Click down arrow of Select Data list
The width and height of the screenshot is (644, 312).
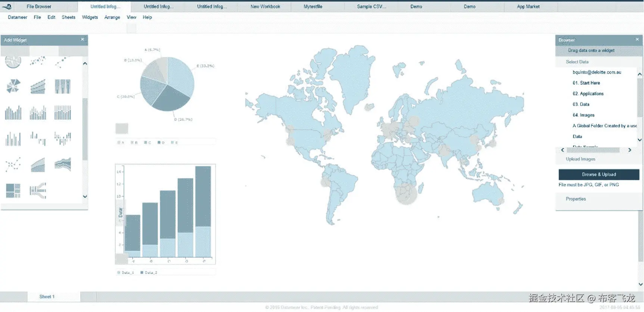[640, 140]
